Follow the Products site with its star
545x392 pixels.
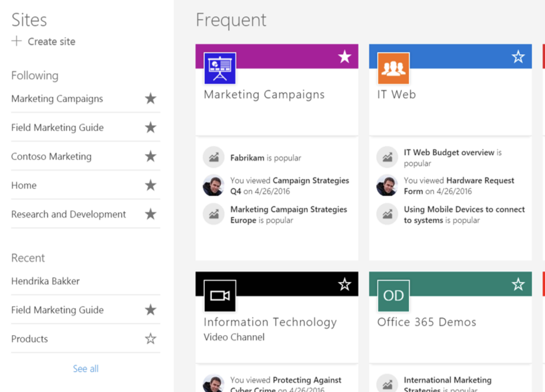tap(151, 338)
